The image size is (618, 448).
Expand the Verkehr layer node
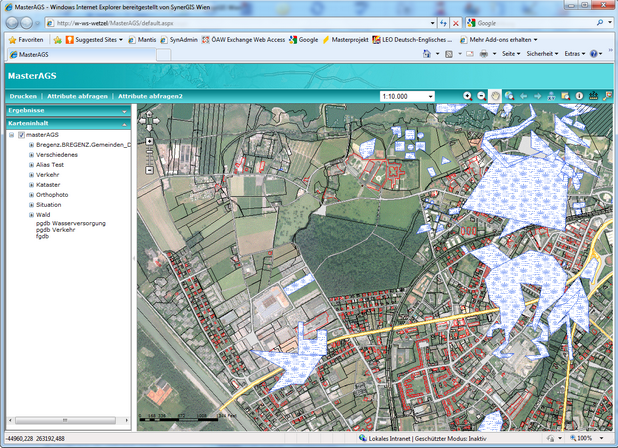(31, 175)
